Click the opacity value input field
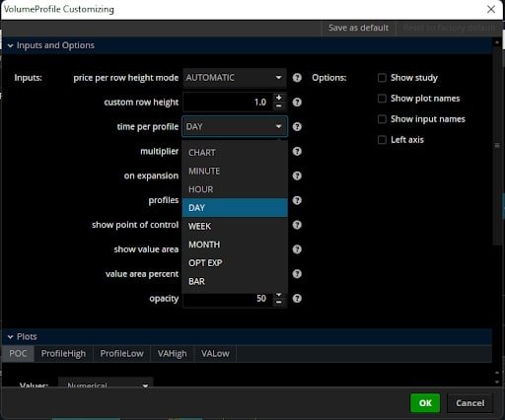The height and width of the screenshot is (420, 505). point(228,299)
